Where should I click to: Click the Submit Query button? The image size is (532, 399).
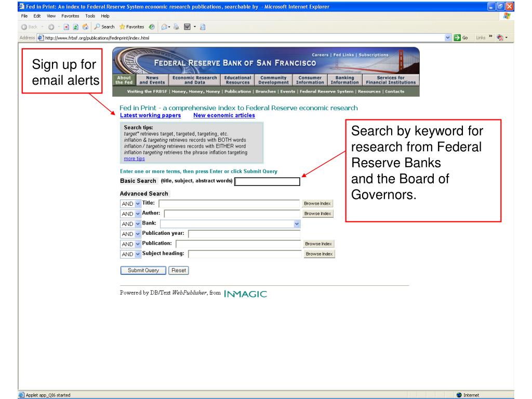click(143, 270)
